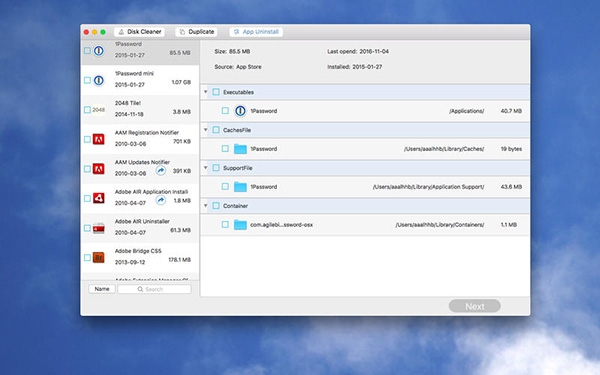The height and width of the screenshot is (375, 600).
Task: Click the Installed: 2015-01-27 text
Action: pos(354,67)
